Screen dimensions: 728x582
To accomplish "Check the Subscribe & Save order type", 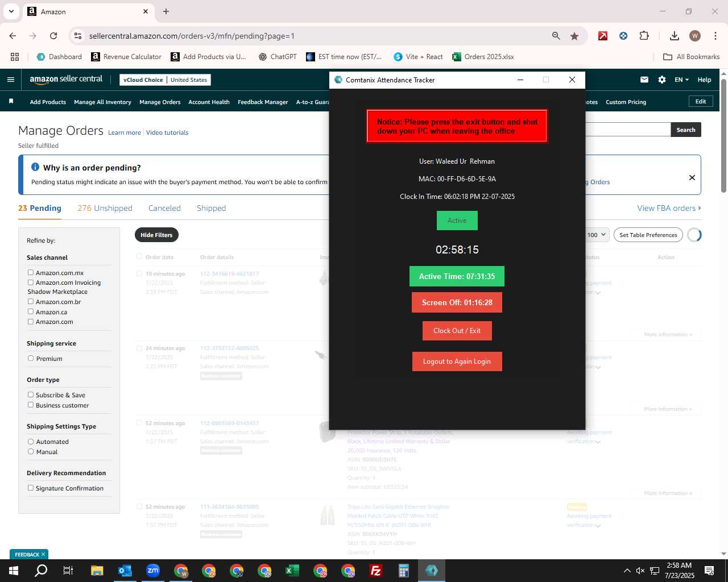I will (31, 394).
